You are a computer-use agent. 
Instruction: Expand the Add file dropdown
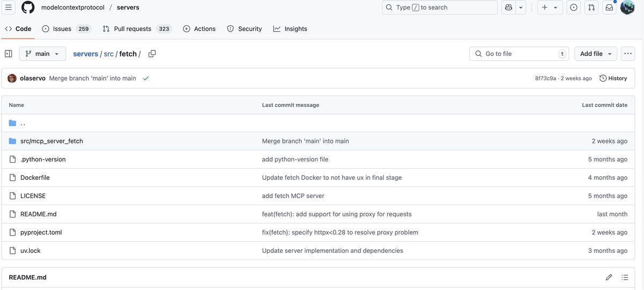pos(596,54)
